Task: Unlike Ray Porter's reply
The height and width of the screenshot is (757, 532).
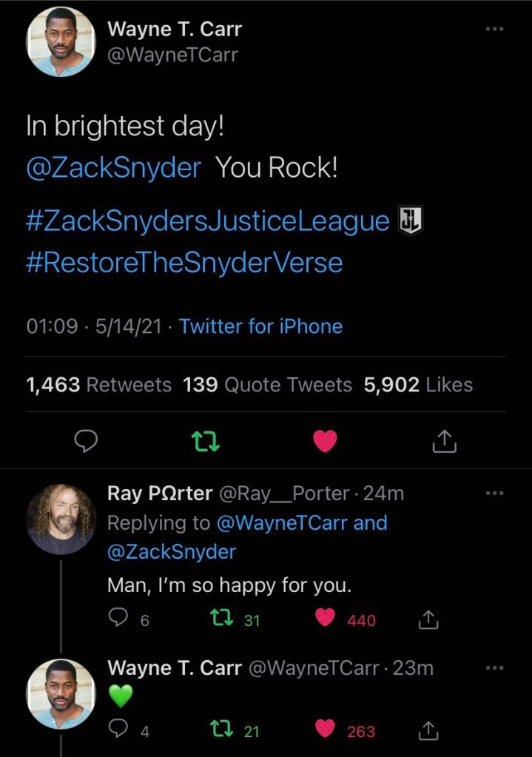Action: coord(326,619)
